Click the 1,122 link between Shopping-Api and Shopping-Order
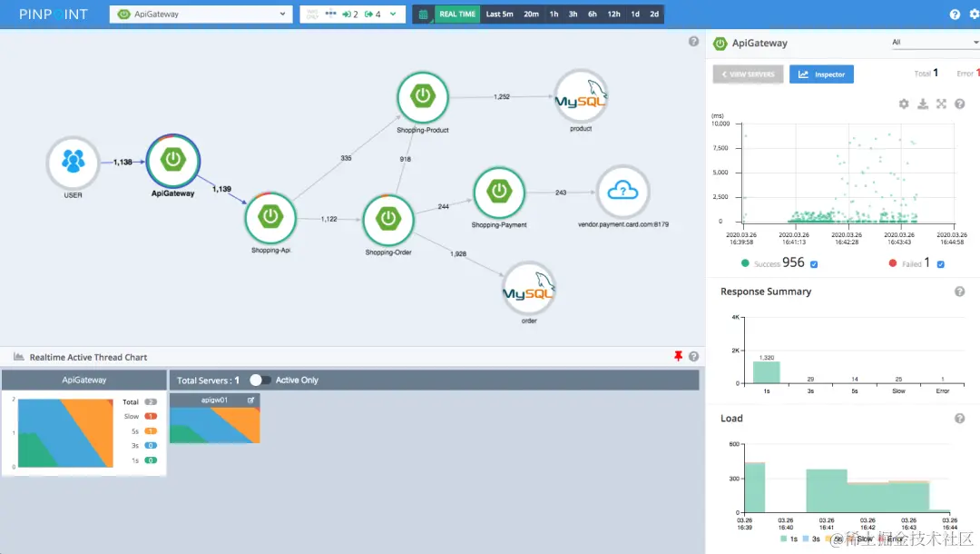 tap(328, 219)
